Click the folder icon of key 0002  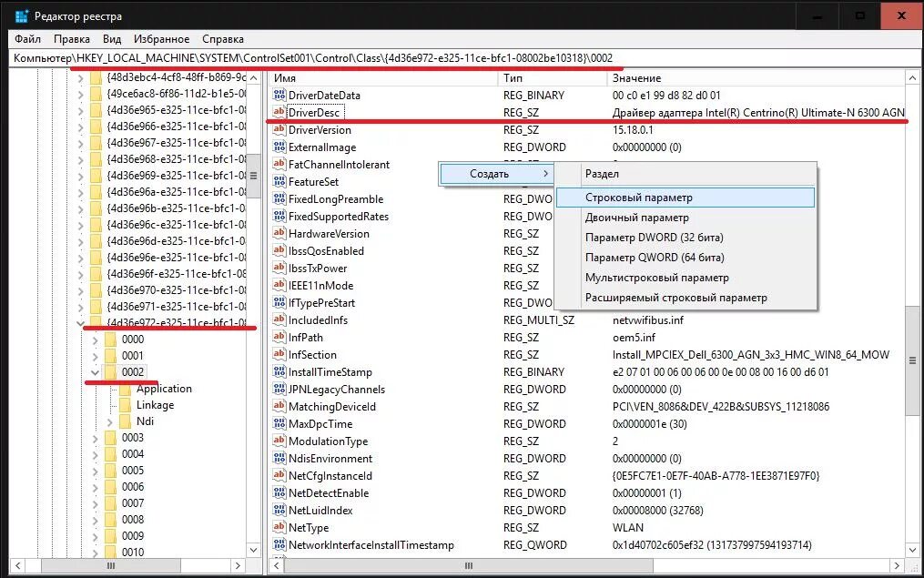110,371
